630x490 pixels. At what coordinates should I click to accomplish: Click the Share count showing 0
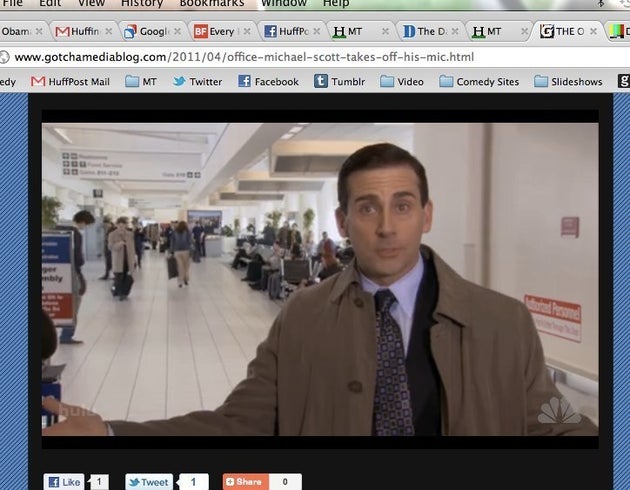pos(285,482)
